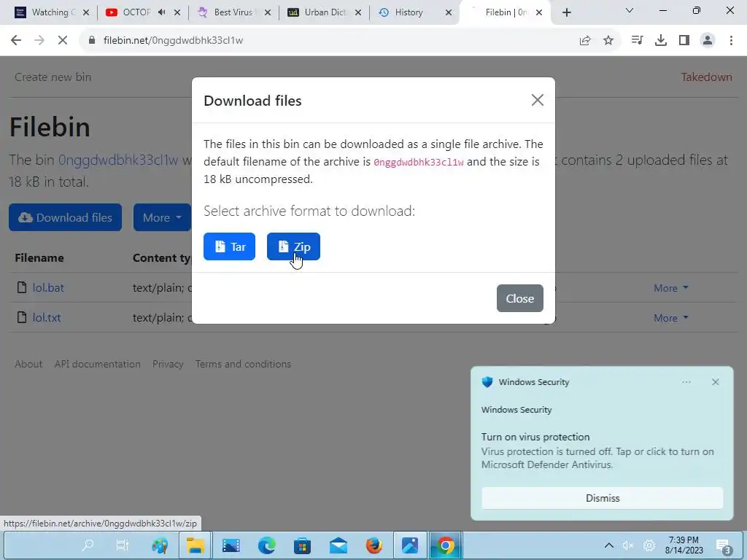Download the bin as Tar archive
This screenshot has width=747, height=560.
229,246
